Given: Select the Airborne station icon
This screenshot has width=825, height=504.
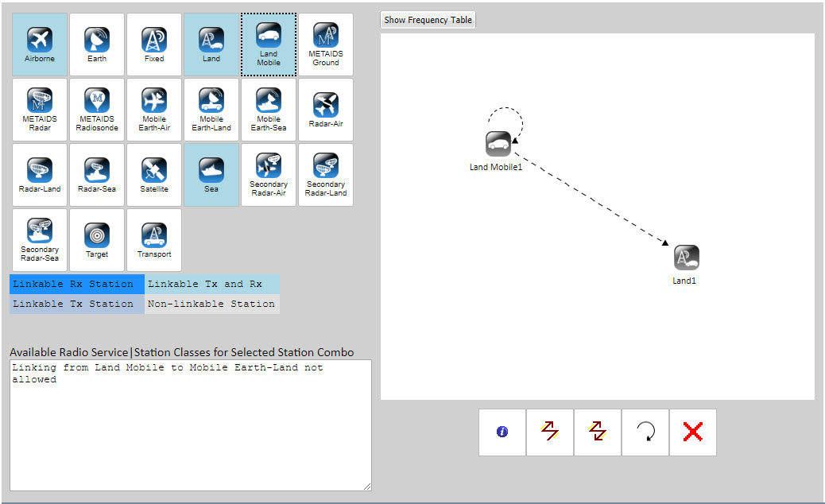Looking at the screenshot, I should pos(40,45).
